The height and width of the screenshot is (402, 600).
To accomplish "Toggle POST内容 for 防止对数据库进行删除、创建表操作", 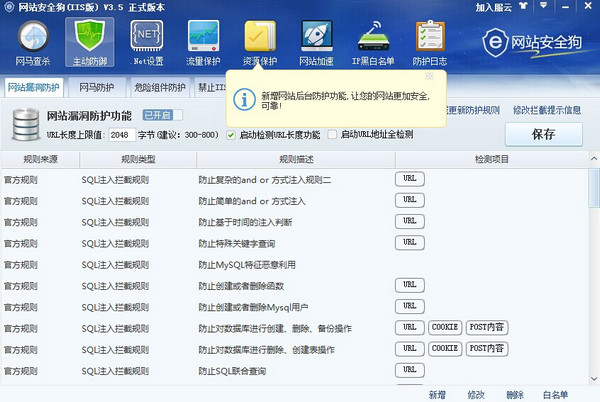I will 487,349.
